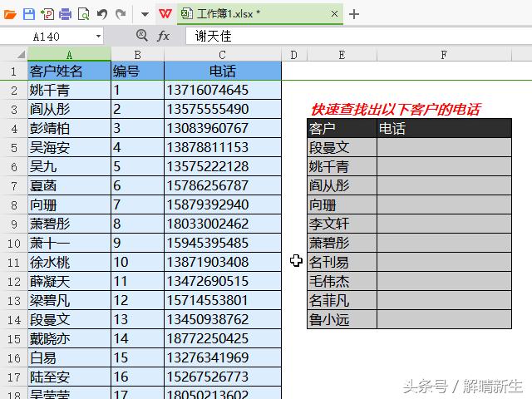Select column B header
The height and width of the screenshot is (399, 532).
pyautogui.click(x=137, y=55)
